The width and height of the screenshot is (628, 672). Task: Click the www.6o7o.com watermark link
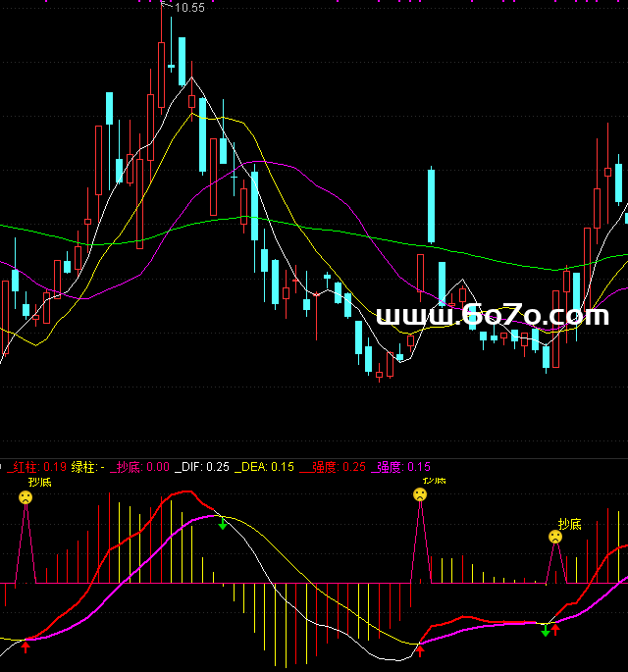point(492,316)
